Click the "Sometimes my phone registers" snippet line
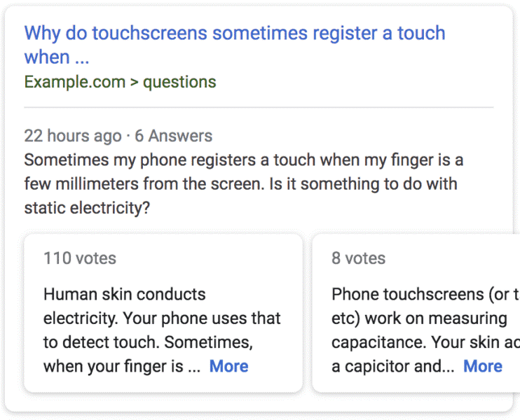 (243, 160)
